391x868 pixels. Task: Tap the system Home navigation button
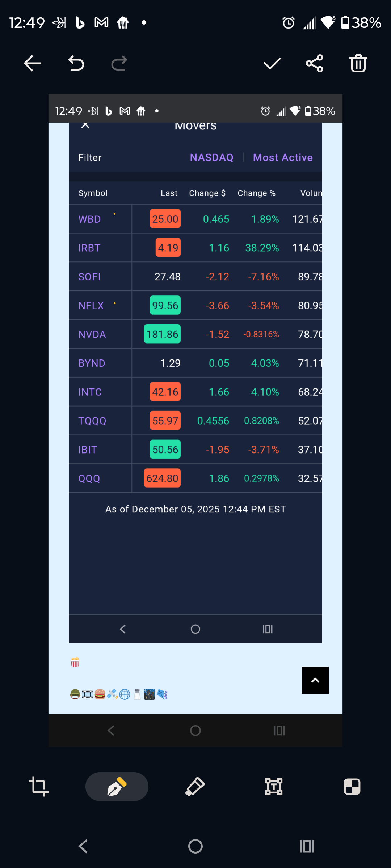coord(195,846)
